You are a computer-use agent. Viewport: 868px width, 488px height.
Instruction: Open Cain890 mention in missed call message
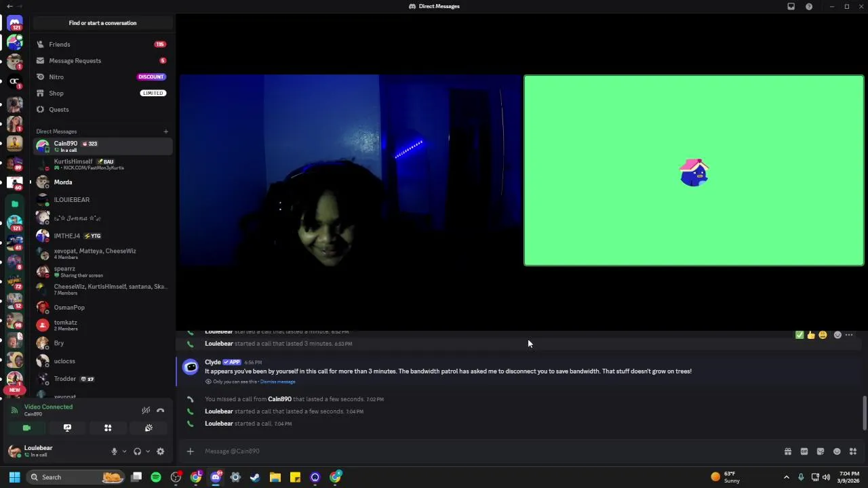pos(279,399)
